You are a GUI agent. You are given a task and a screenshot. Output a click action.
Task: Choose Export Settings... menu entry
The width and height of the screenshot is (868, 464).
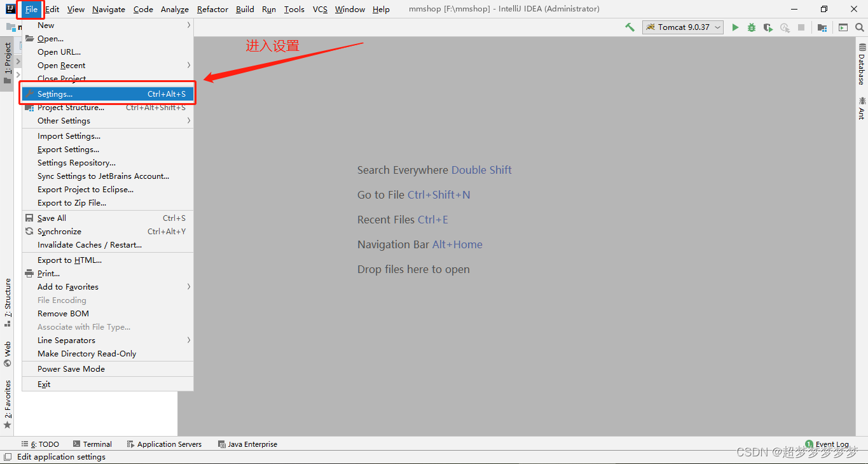pos(107,150)
